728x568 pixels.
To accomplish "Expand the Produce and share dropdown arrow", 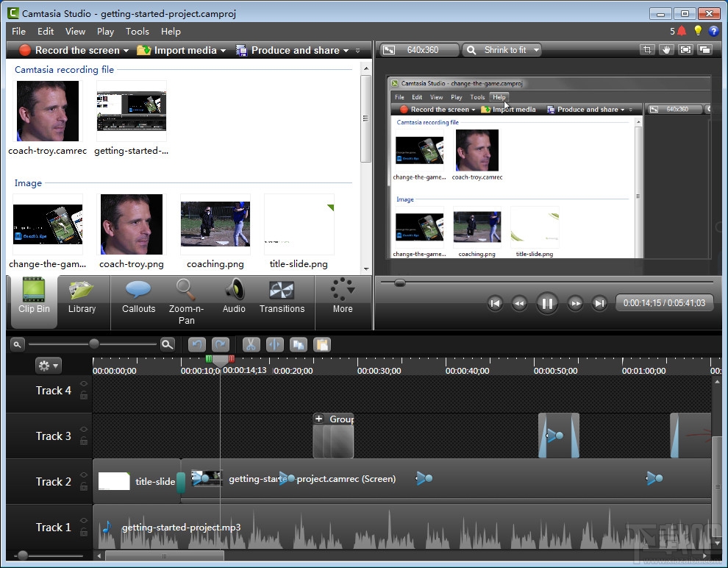I will (x=346, y=51).
